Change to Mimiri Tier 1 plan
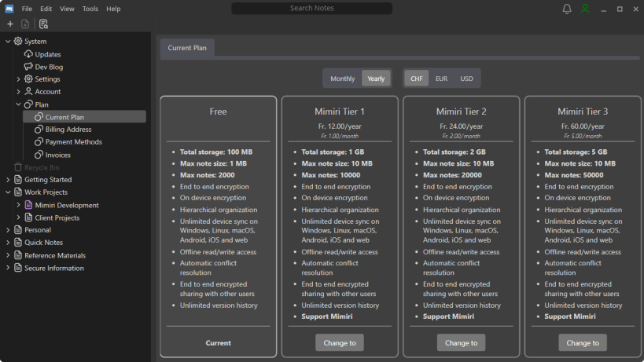644x362 pixels. coord(340,342)
